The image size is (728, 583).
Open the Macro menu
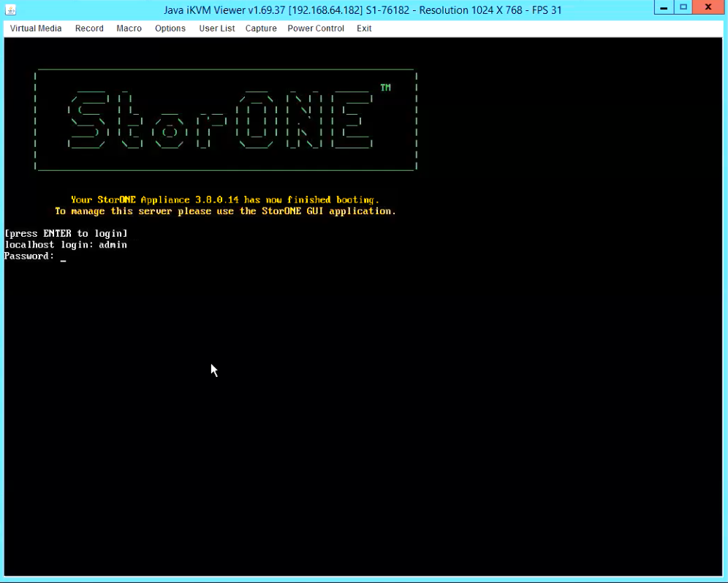click(x=129, y=28)
